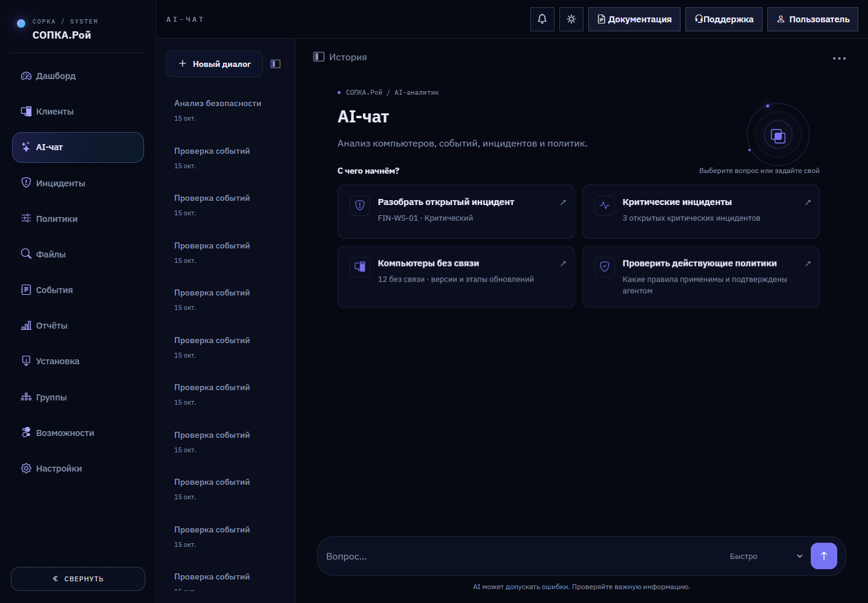Viewport: 868px width, 603px height.
Task: Click the arrow on Проверить действующие политики card
Action: [808, 264]
